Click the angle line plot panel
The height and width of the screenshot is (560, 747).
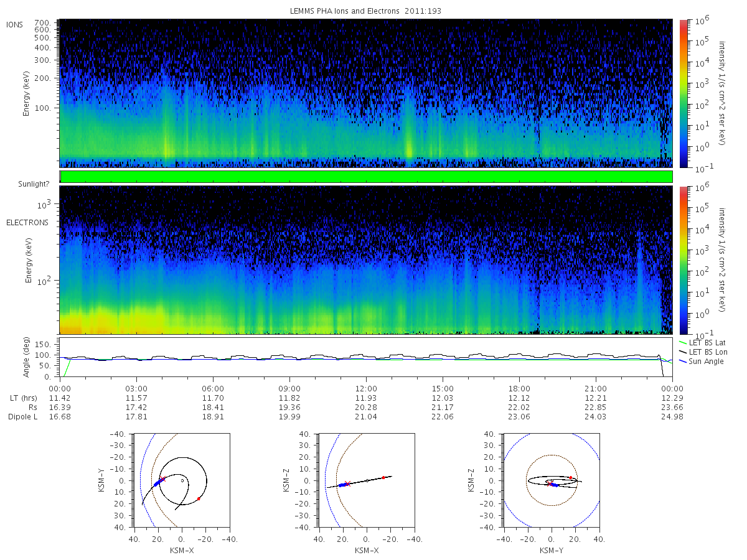click(x=366, y=358)
